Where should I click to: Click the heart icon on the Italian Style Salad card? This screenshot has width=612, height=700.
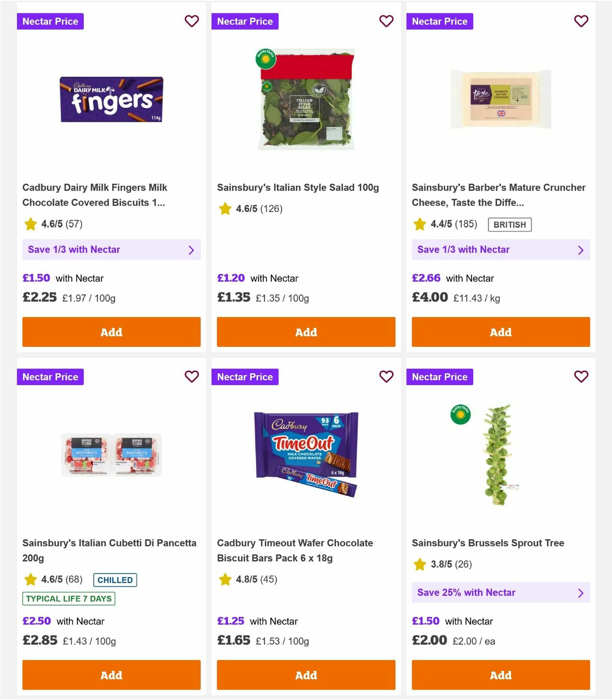point(386,21)
